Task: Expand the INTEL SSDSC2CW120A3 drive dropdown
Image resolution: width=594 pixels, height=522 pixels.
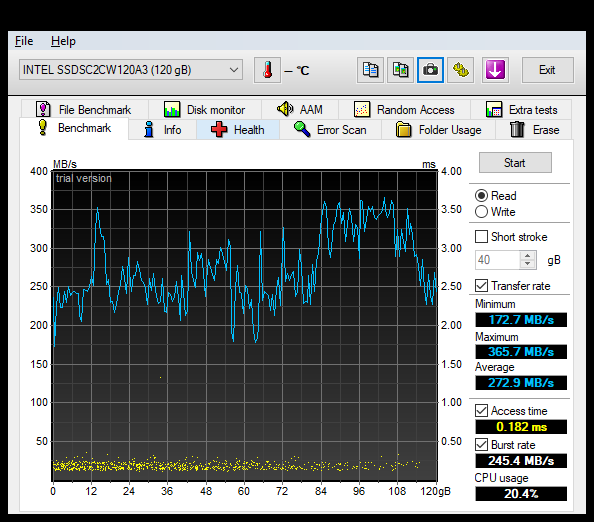Action: coord(131,70)
